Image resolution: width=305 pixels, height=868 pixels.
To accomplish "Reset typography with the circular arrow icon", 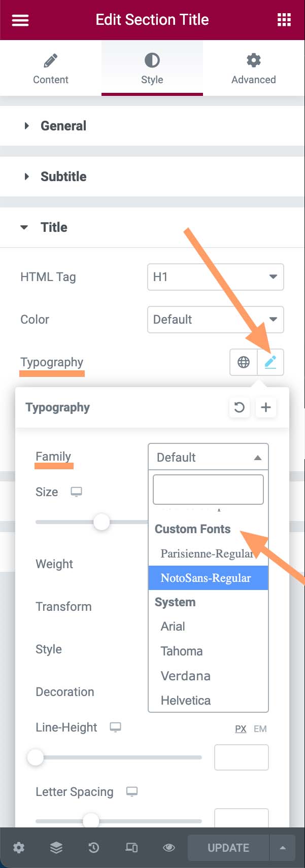I will [240, 407].
